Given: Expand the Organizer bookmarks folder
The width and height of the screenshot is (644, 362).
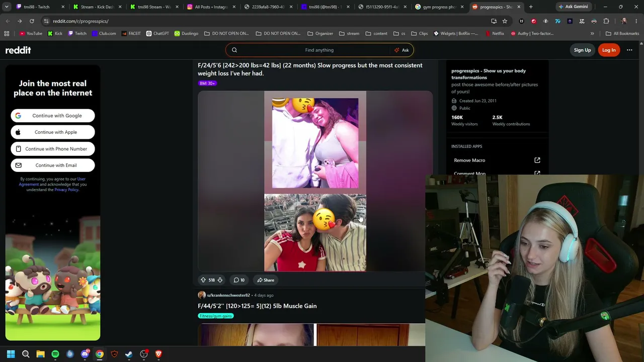Looking at the screenshot, I should (x=320, y=34).
